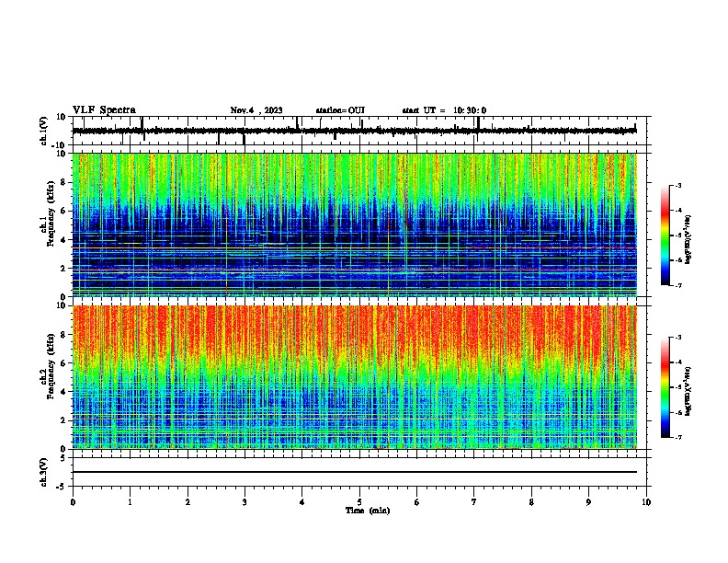Click the time axis tick label '3'
This screenshot has width=728, height=563.
click(x=245, y=502)
